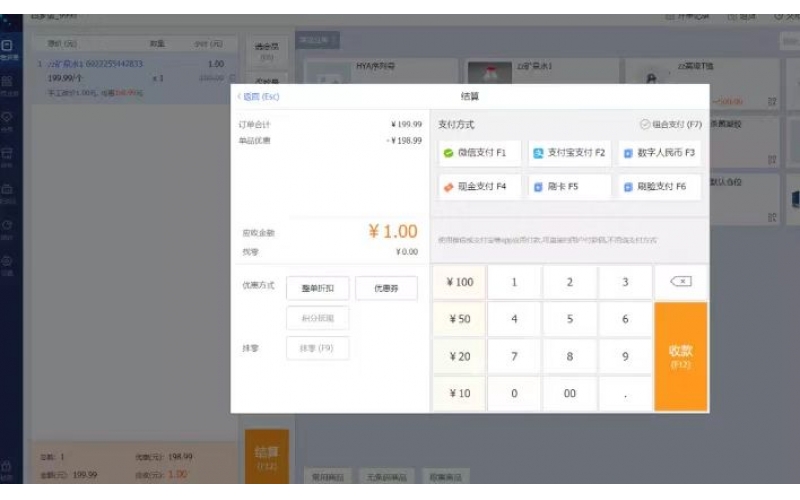The width and height of the screenshot is (800, 500).
Task: Toggle 组合支付 (F7) checkbox
Action: click(x=645, y=124)
